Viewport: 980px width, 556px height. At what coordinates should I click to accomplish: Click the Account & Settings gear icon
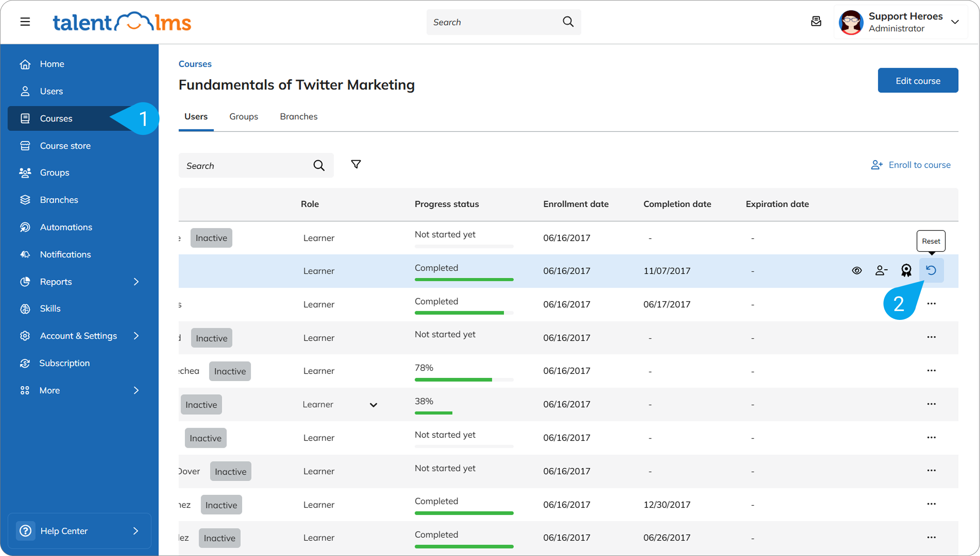25,336
